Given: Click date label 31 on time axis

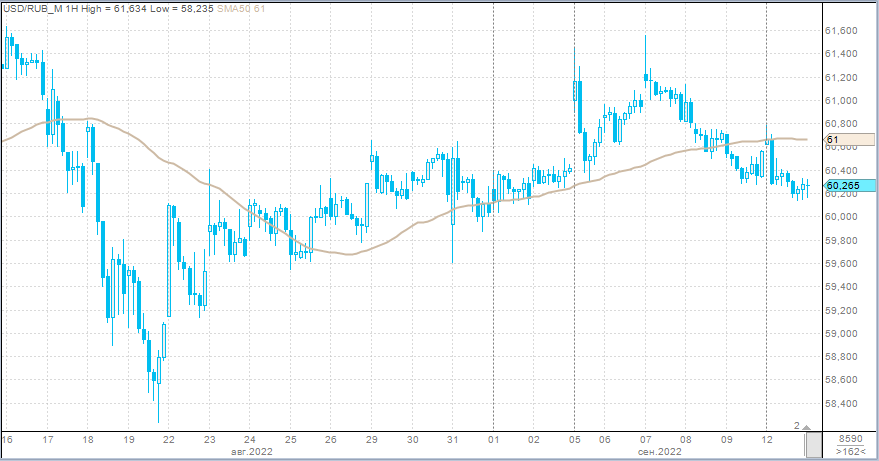Looking at the screenshot, I should pyautogui.click(x=453, y=440).
